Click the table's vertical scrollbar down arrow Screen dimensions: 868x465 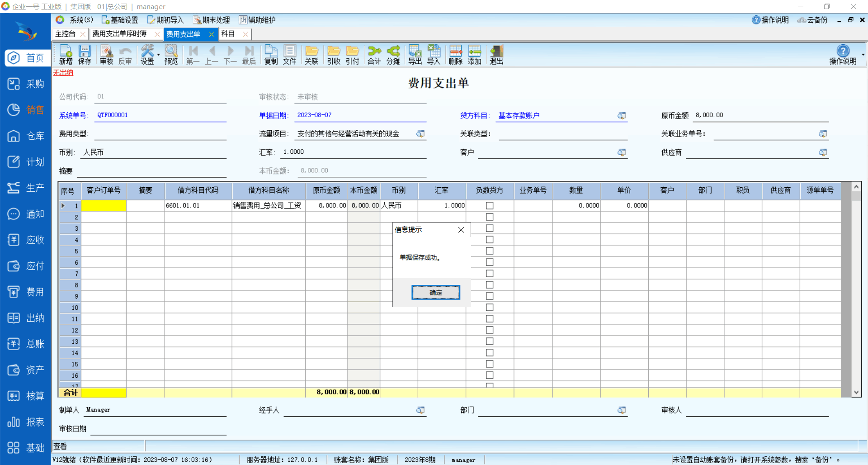[x=856, y=393]
